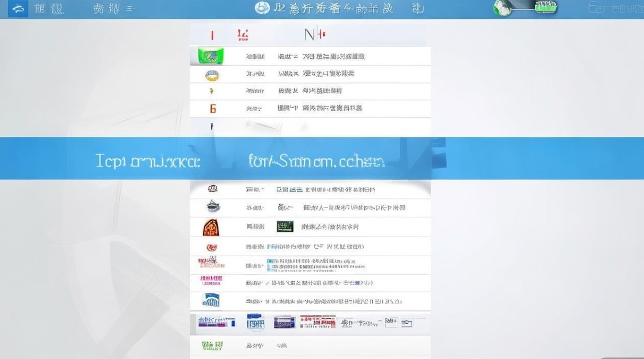Click the back arrow icon in the toolbar
This screenshot has width=644, height=359.
pos(18,8)
